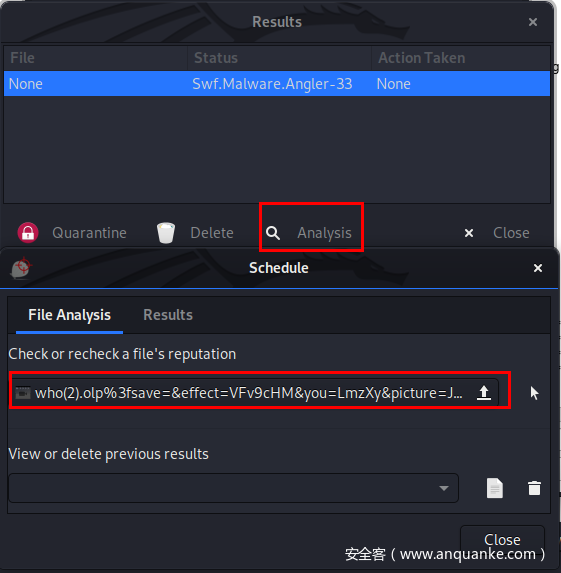Click the upload arrow in file chooser
This screenshot has width=561, height=573.
(484, 393)
